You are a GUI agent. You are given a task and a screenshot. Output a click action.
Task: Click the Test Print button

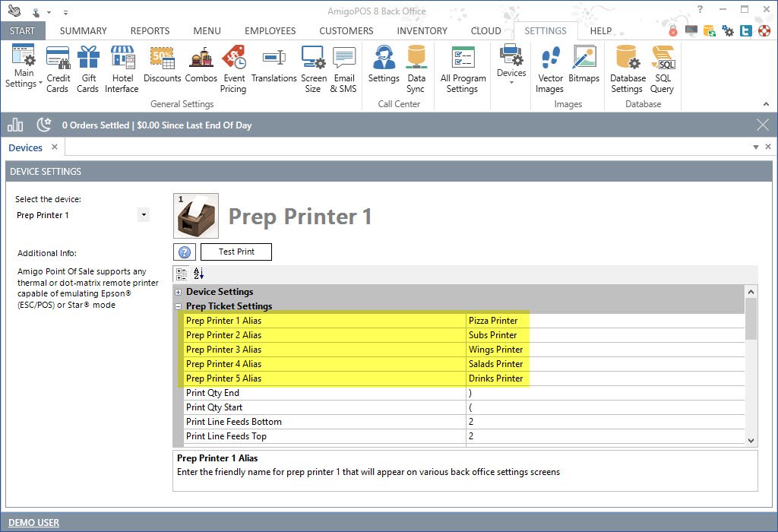(x=236, y=252)
